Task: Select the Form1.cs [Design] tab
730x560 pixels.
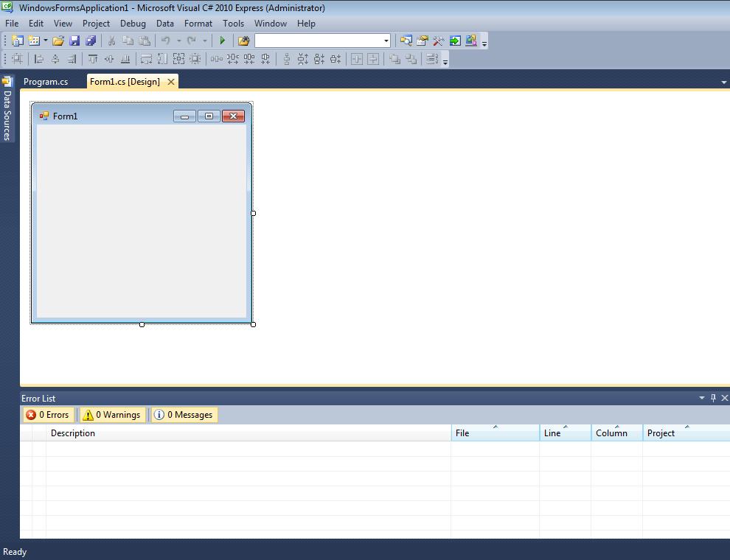Action: click(x=125, y=82)
